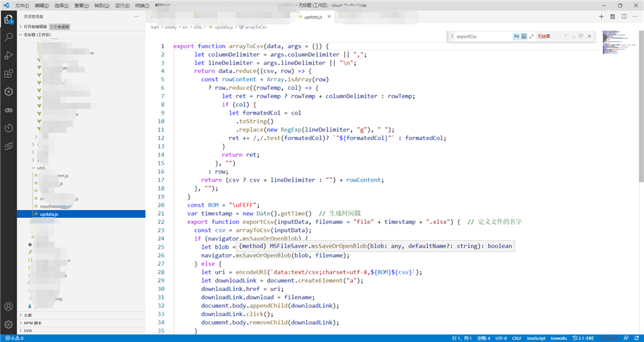
Task: Open errors and warnings in status bar
Action: tap(14, 338)
